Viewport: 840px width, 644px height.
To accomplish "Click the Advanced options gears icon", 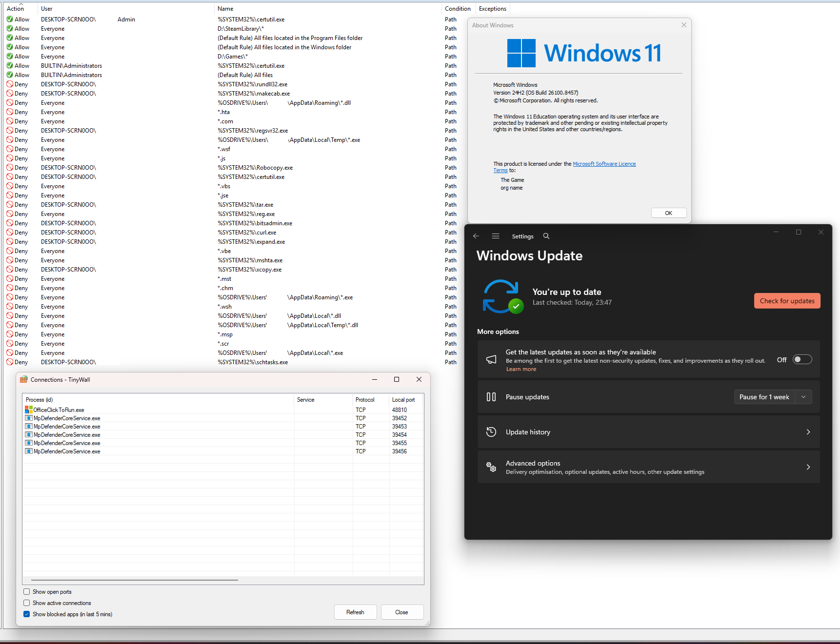I will click(x=491, y=467).
